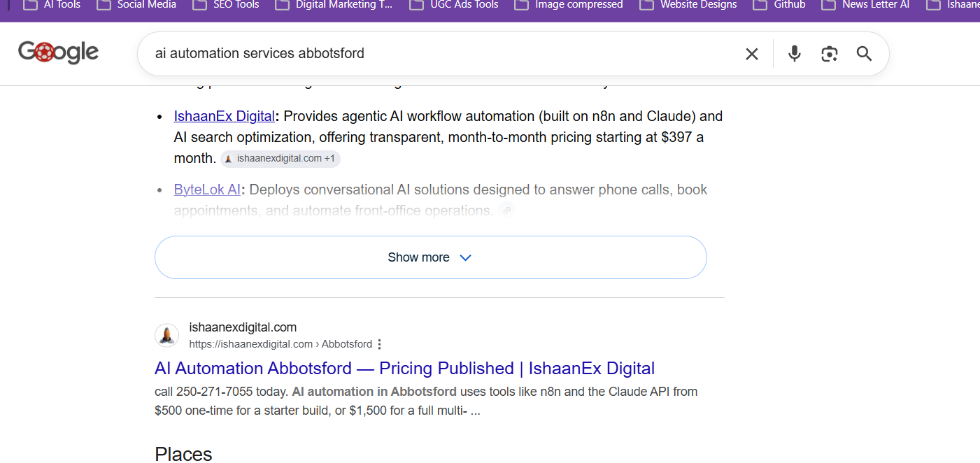This screenshot has width=980, height=463.
Task: Start voice search with microphone icon
Action: pos(794,54)
